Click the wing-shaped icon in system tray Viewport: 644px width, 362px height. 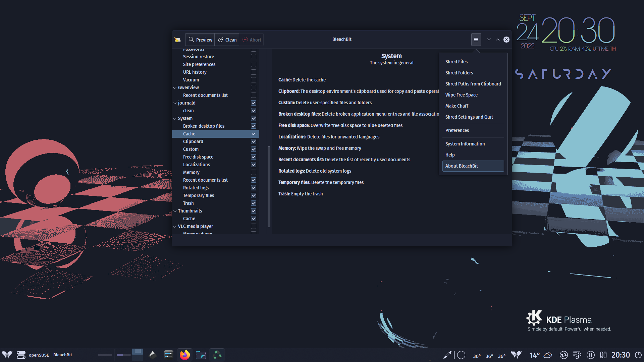point(516,355)
